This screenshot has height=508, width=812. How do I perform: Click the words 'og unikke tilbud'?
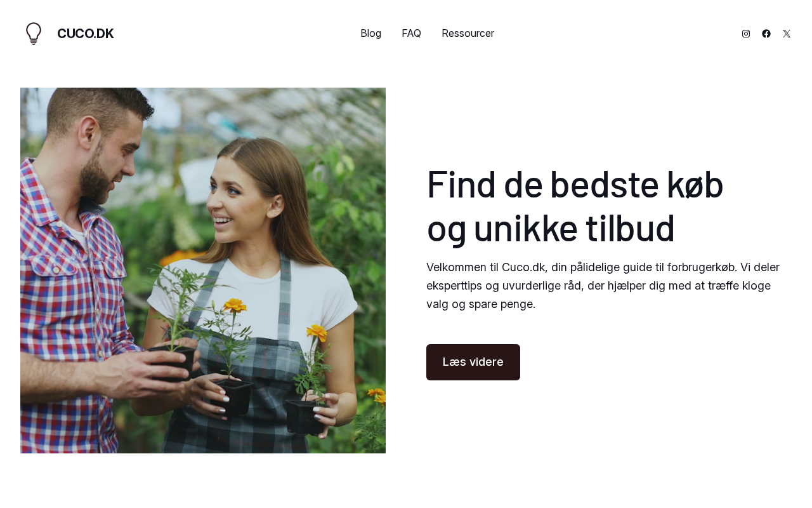click(x=551, y=229)
